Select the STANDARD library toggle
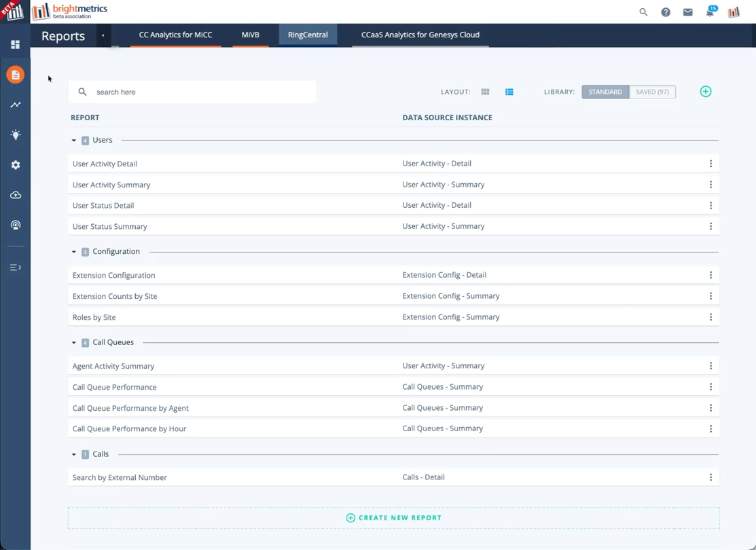The width and height of the screenshot is (756, 550). (605, 92)
